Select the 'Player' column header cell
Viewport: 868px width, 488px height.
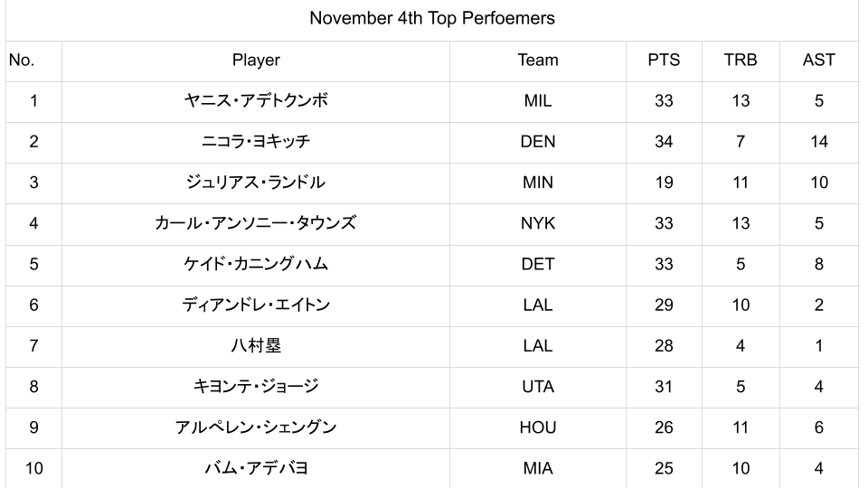pyautogui.click(x=256, y=61)
